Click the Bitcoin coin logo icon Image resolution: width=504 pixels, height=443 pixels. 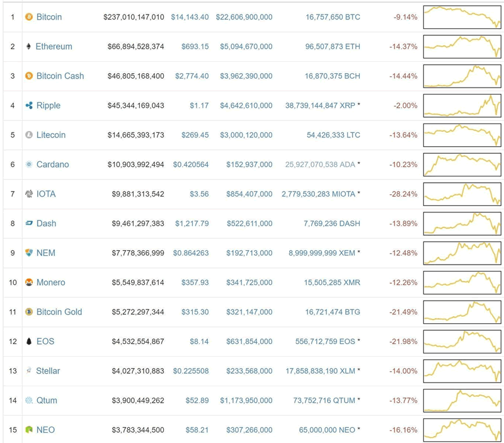(x=28, y=17)
